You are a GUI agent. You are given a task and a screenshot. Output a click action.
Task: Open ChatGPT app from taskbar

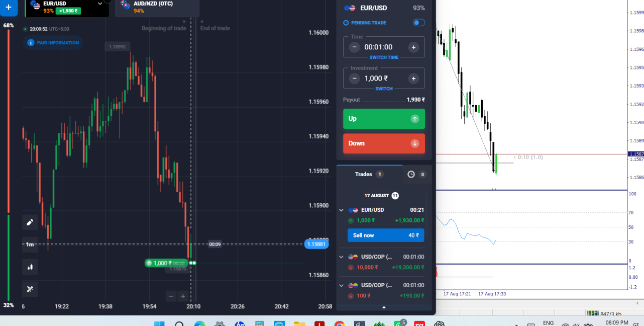440,323
